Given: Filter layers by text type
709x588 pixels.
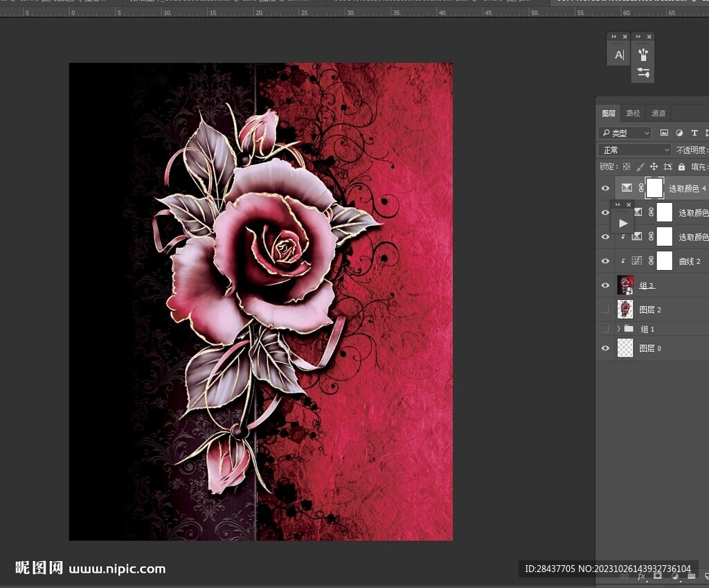Looking at the screenshot, I should [694, 132].
